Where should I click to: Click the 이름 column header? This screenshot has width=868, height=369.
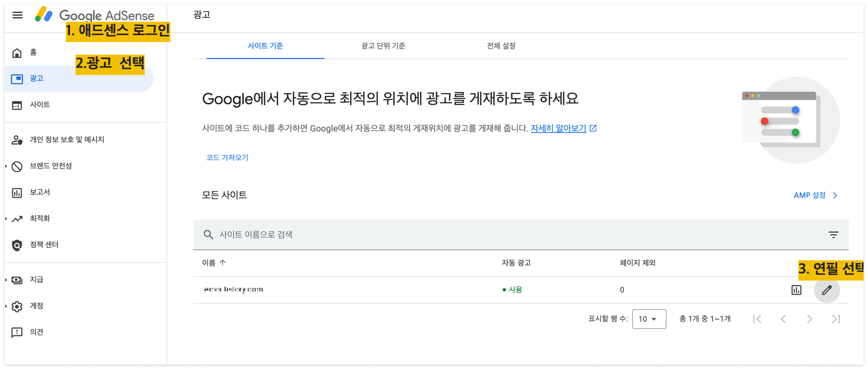(209, 263)
